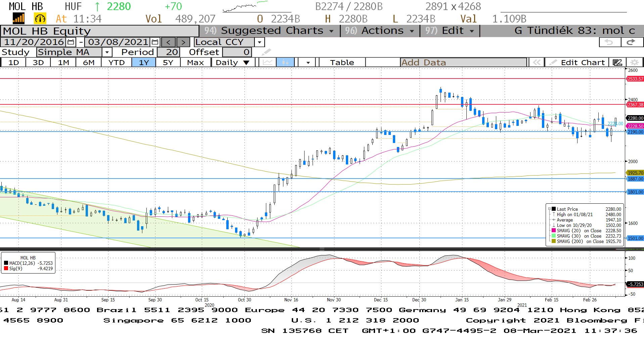Select the 6M time range tab
This screenshot has height=344, width=644.
point(89,62)
